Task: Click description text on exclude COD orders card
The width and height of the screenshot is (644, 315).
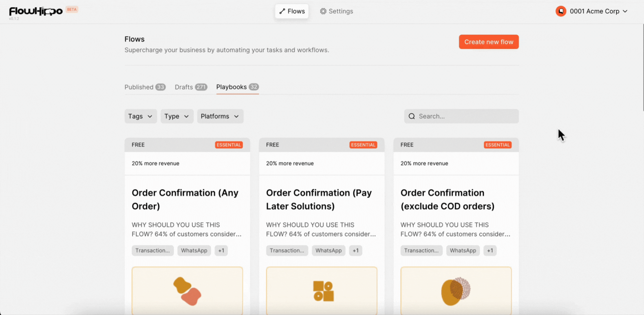Action: point(455,229)
